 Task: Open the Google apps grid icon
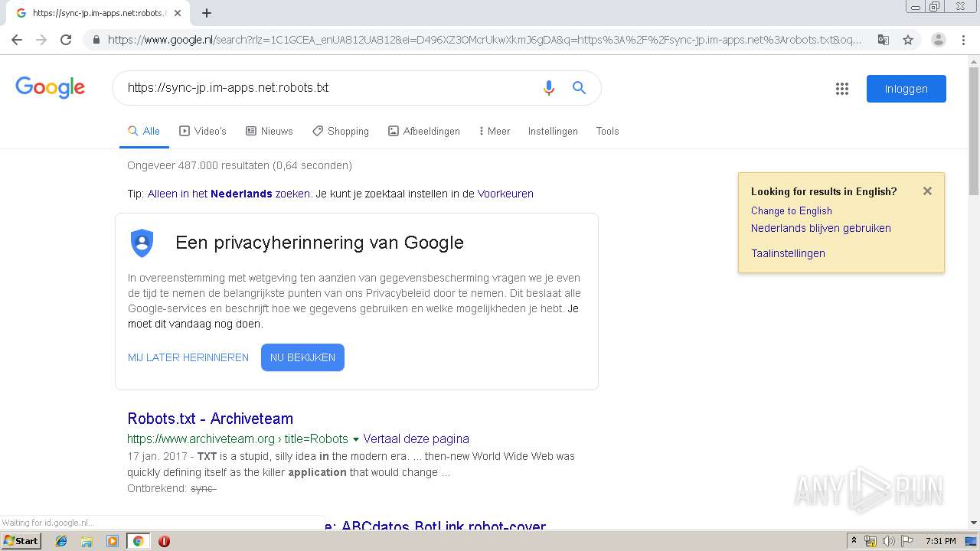842,89
